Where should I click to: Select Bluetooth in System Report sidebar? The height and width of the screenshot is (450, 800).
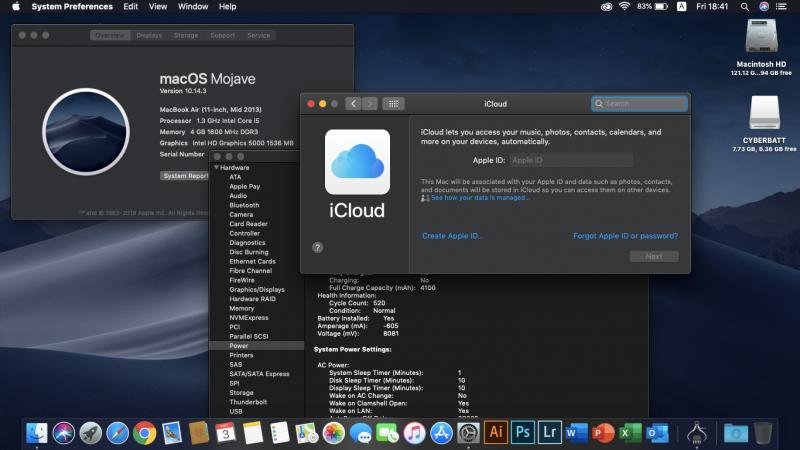coord(244,205)
